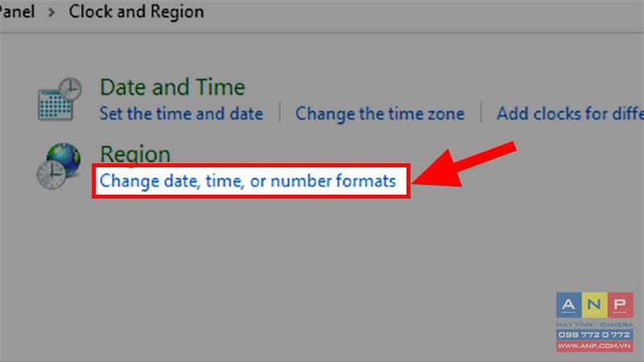Open Add clocks for different time zones

[570, 113]
